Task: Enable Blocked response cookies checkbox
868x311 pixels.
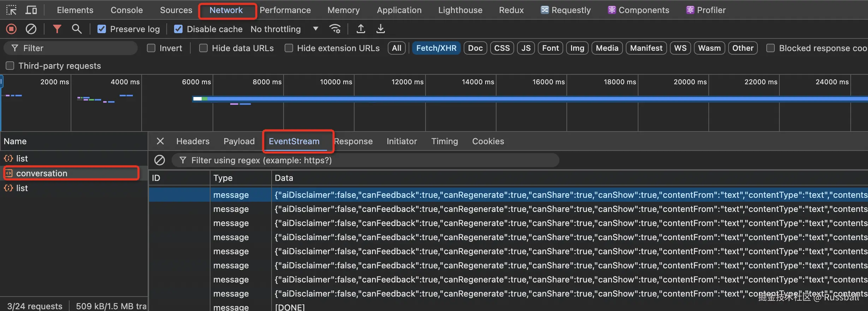Action: point(771,48)
